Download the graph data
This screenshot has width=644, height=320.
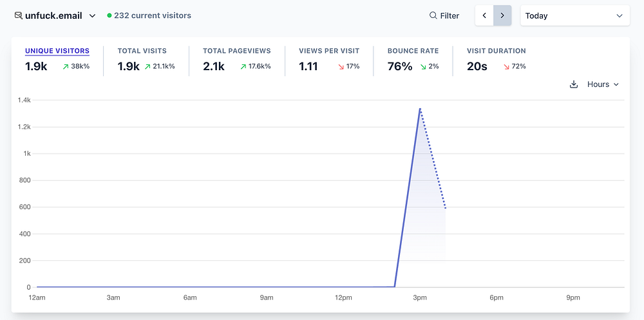(574, 84)
